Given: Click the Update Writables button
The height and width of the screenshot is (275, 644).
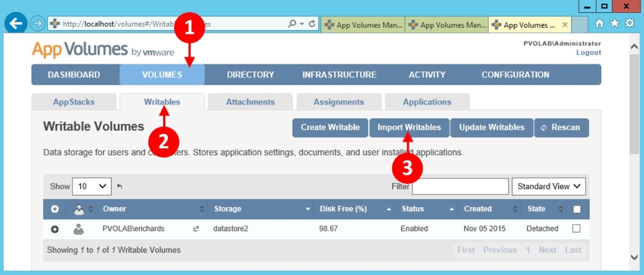Looking at the screenshot, I should (x=492, y=128).
